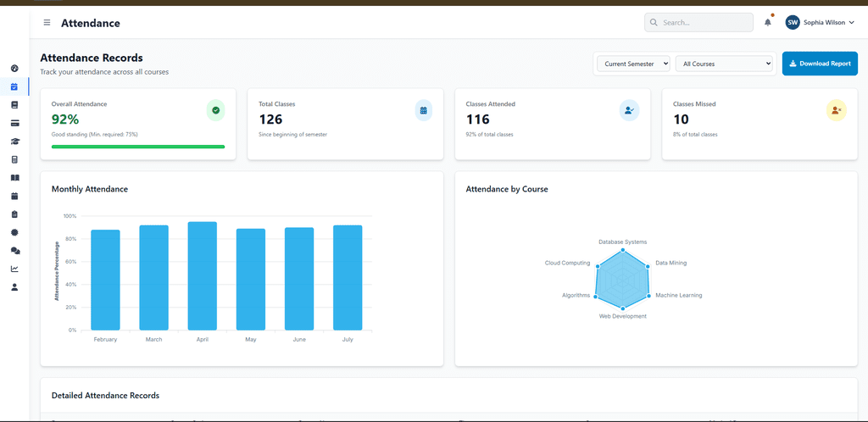
Task: Open the line chart analytics sidebar icon
Action: pos(15,269)
